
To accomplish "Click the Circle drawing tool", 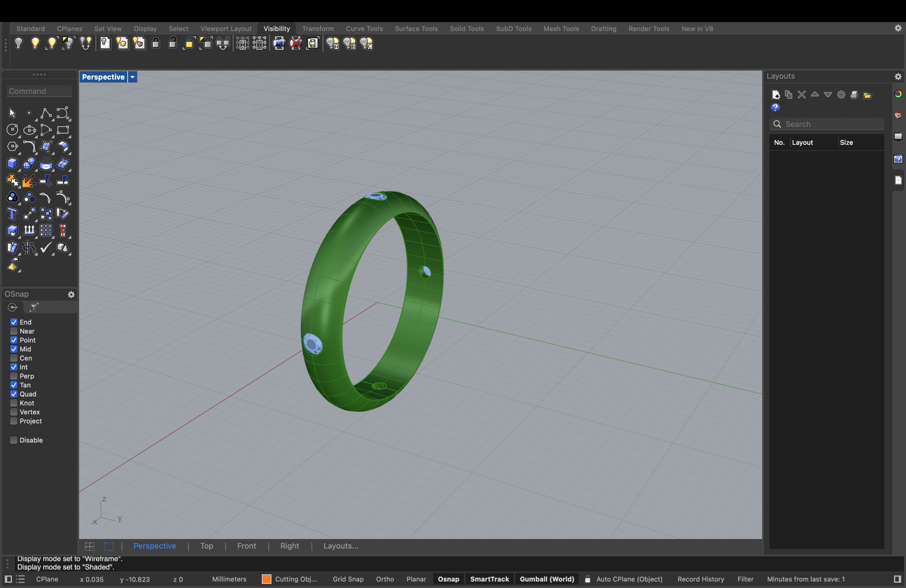I will point(12,130).
